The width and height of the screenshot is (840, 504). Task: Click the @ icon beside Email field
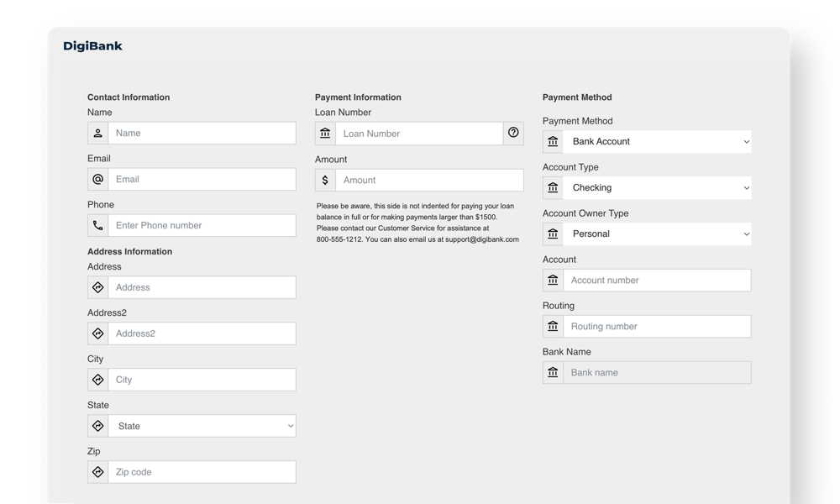pos(98,179)
